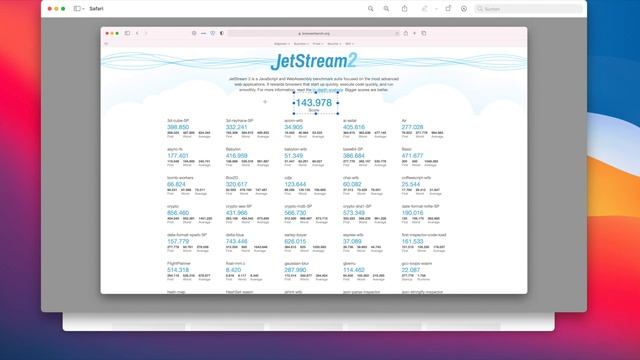The image size is (640, 360).
Task: Click the 'Score' label under 143.978
Action: tap(313, 111)
